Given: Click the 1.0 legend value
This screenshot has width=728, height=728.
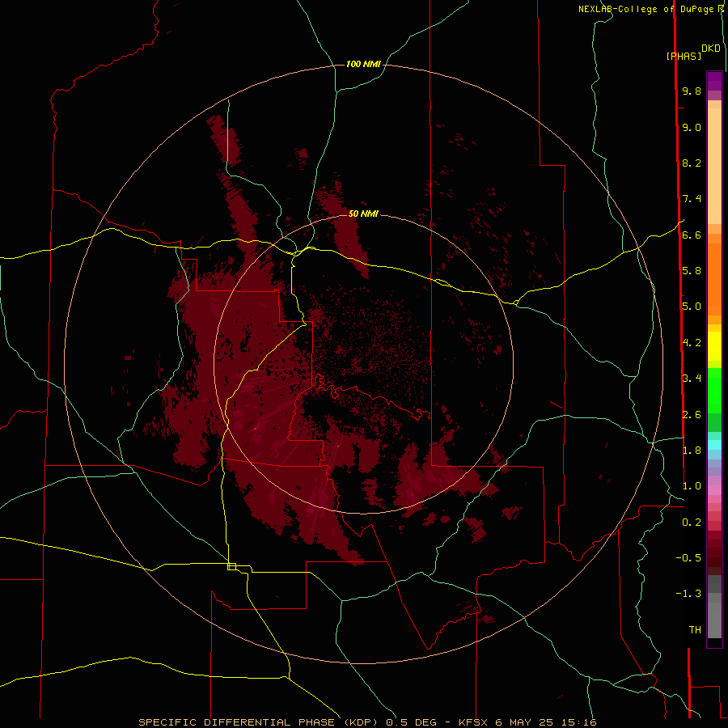Looking at the screenshot, I should coord(692,486).
